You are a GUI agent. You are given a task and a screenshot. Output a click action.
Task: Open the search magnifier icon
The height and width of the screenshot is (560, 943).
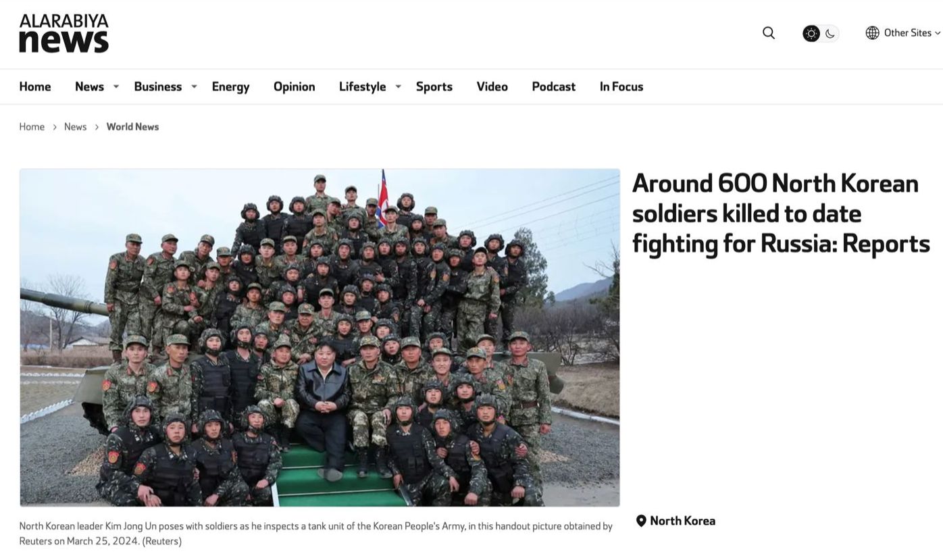pyautogui.click(x=768, y=33)
